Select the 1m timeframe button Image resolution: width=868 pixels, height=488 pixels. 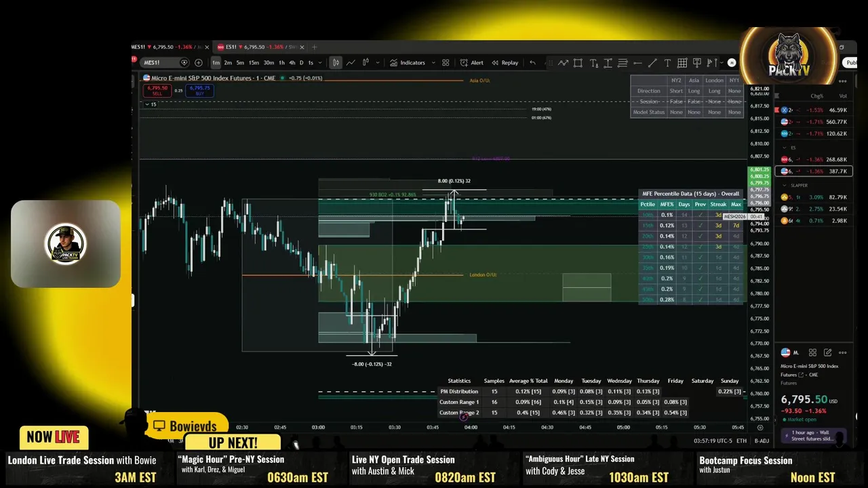pyautogui.click(x=216, y=62)
